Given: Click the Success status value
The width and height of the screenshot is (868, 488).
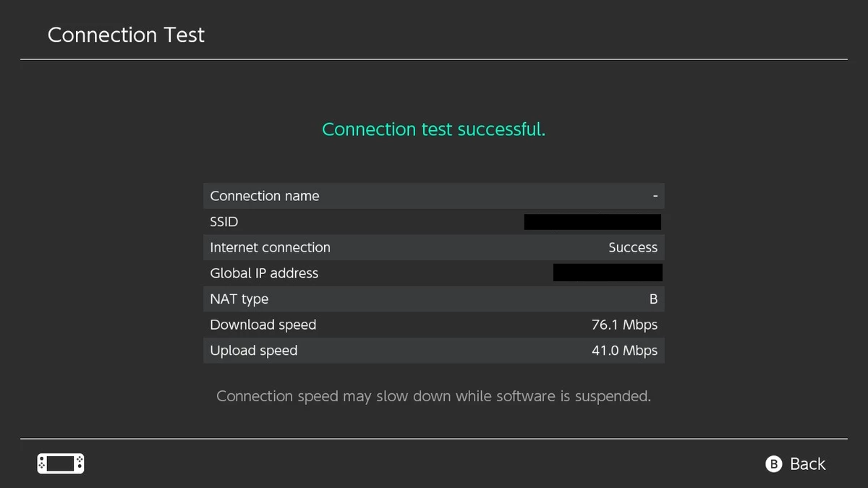Looking at the screenshot, I should pos(633,247).
